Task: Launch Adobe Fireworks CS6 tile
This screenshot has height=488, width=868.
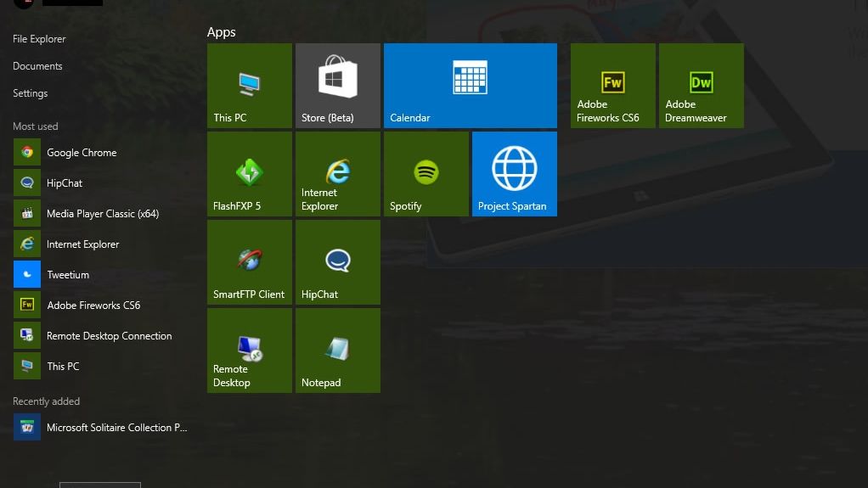Action: pos(613,86)
